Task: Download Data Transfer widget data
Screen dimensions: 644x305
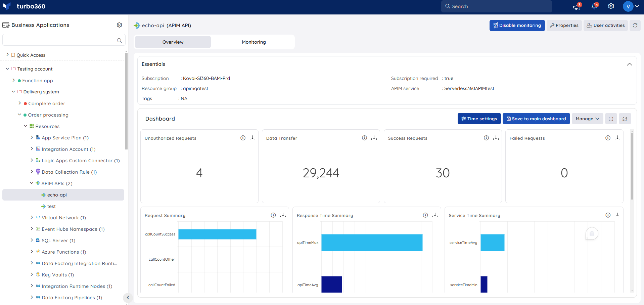Action: coord(374,138)
